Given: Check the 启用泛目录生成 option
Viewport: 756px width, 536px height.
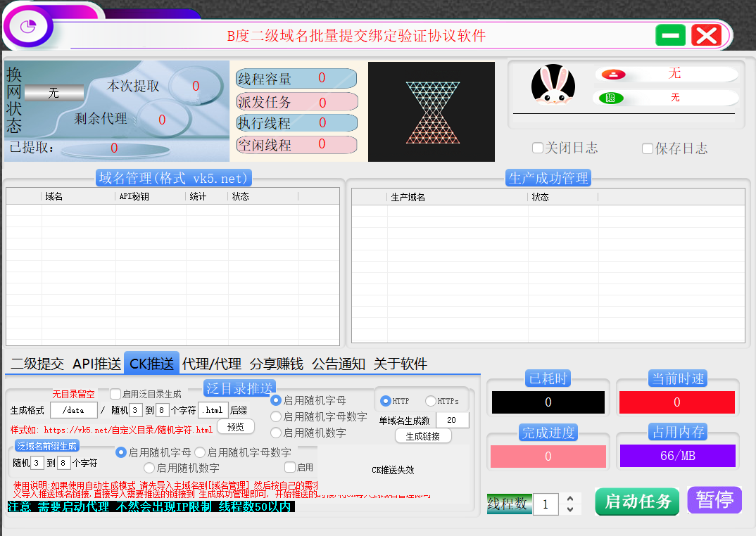Looking at the screenshot, I should pyautogui.click(x=115, y=394).
